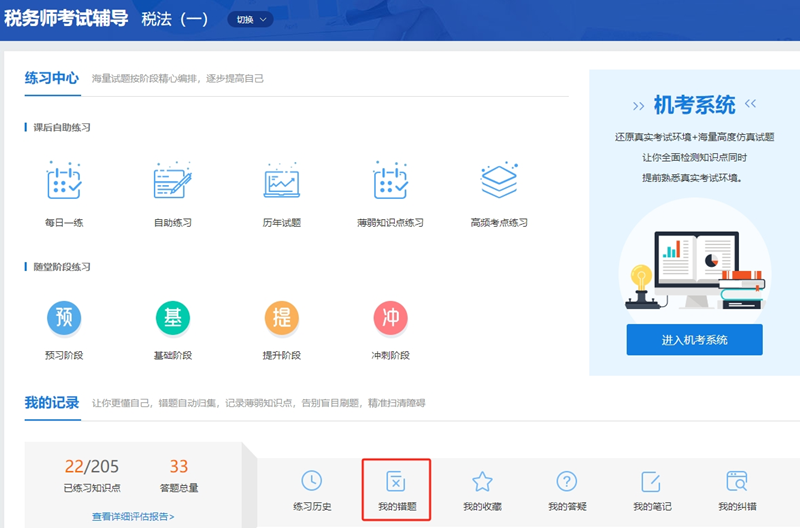Open the 高频考点练习 layers icon
Screen dimensions: 800x528
click(x=499, y=181)
